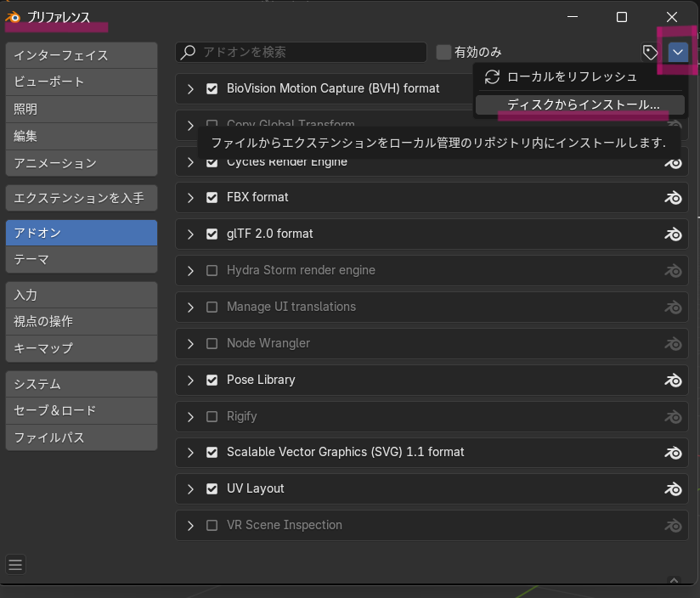Click the refresh icon for ローカルをリフレッシュ
700x598 pixels.
click(492, 77)
